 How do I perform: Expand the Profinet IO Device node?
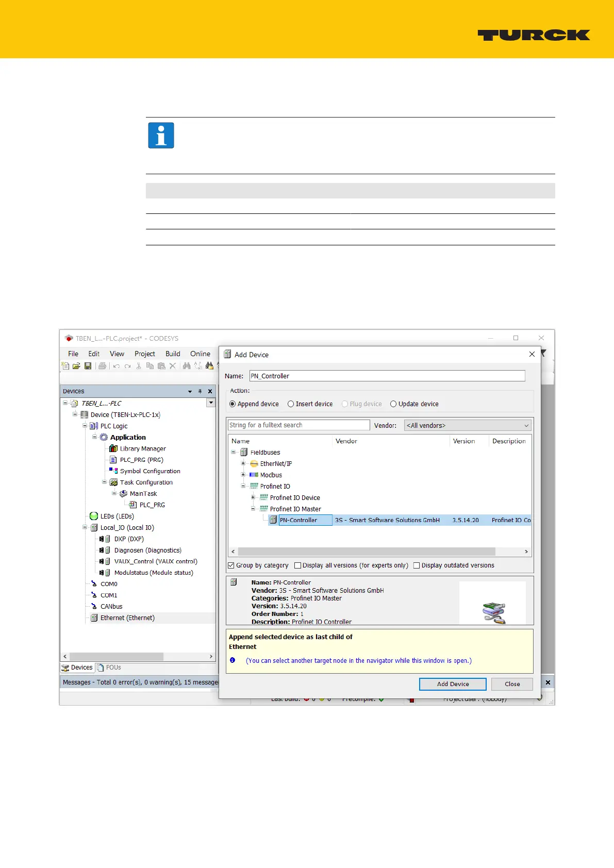[x=253, y=497]
